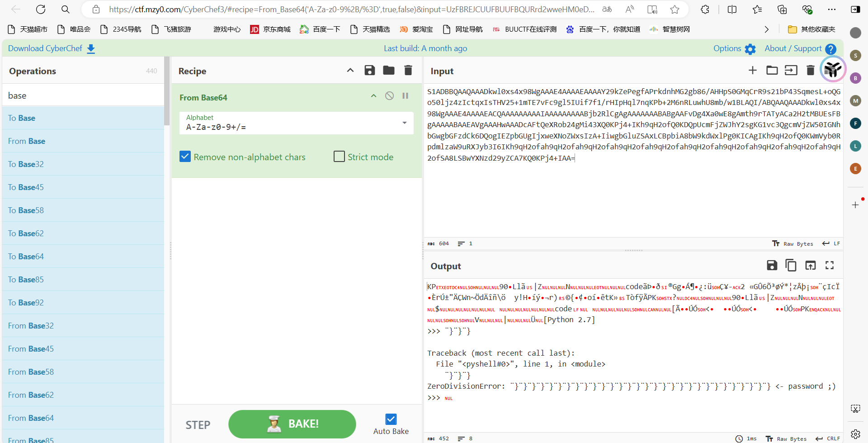The image size is (868, 443).
Task: Bookmark this page with star icon
Action: pos(675,10)
